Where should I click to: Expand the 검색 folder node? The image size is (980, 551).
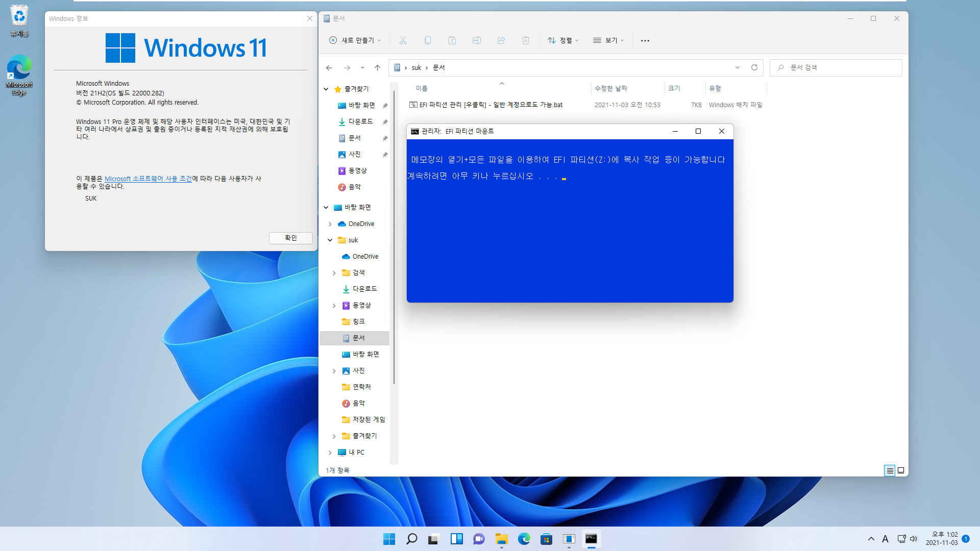334,273
